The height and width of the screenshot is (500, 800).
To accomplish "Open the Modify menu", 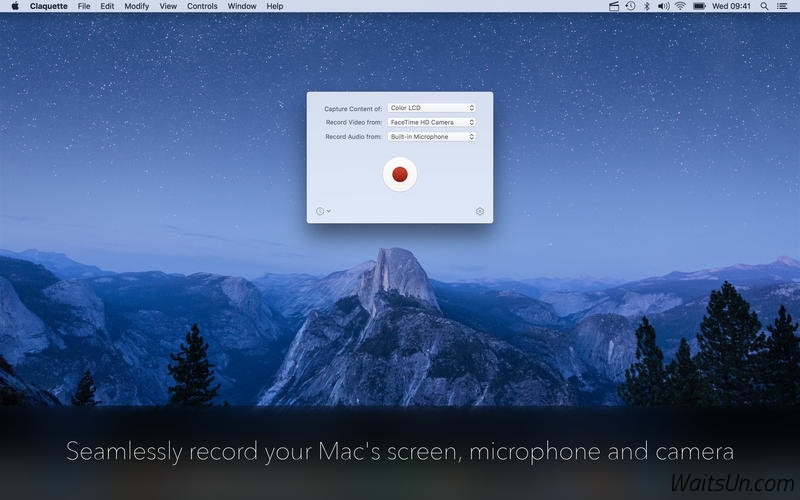I will point(136,6).
